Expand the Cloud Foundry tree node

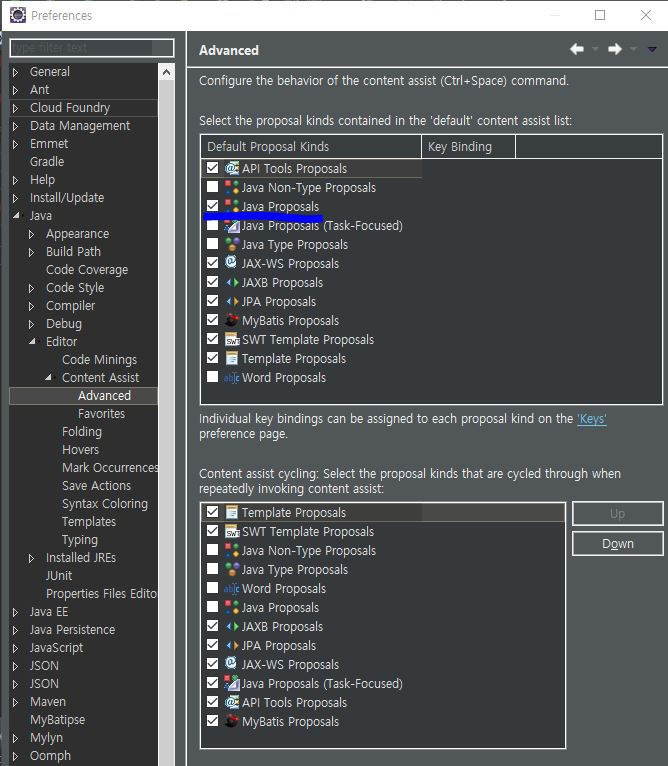(x=16, y=108)
